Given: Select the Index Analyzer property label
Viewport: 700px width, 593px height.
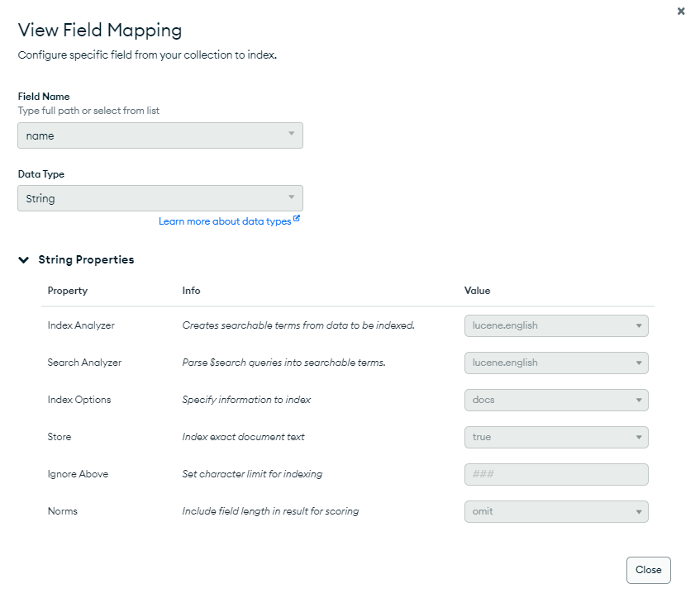Looking at the screenshot, I should click(x=81, y=325).
